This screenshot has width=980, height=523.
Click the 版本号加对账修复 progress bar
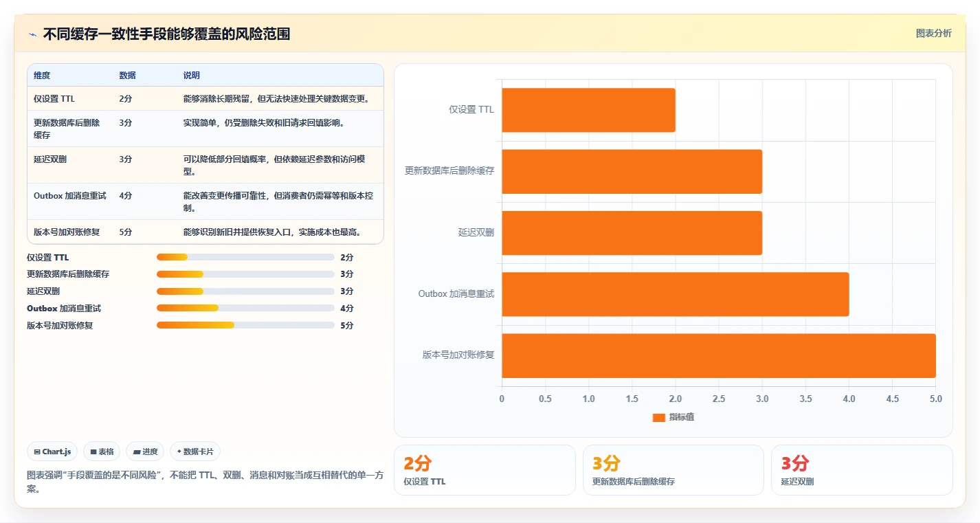point(245,325)
